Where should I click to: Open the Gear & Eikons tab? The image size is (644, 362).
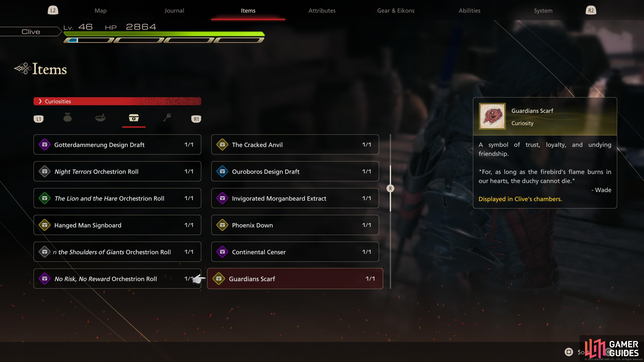(x=396, y=11)
